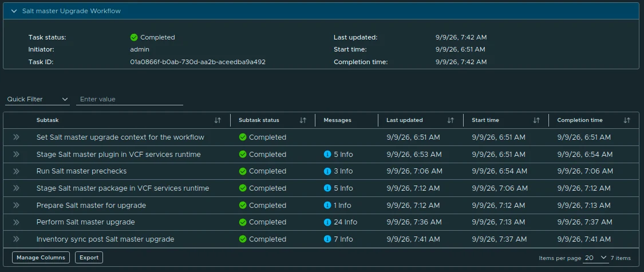
Task: Select Task ID 01a0866f-b0ab-730d-aa2b-aceedba9a492
Action: [x=198, y=62]
